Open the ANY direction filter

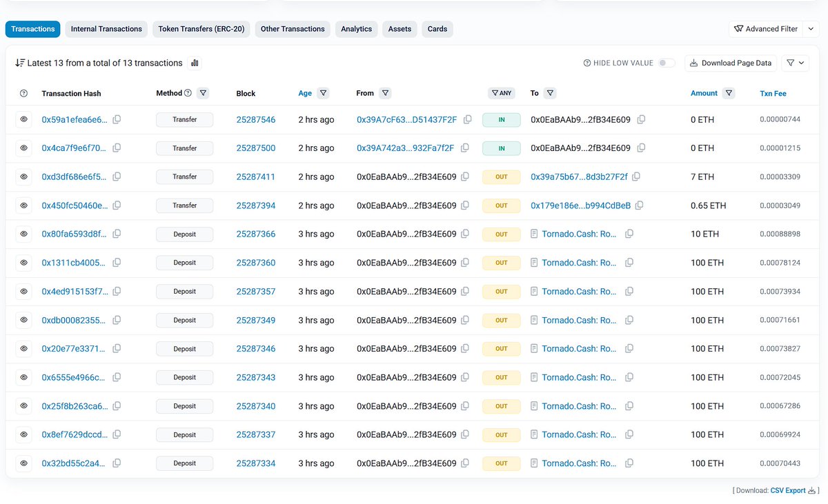coord(502,93)
